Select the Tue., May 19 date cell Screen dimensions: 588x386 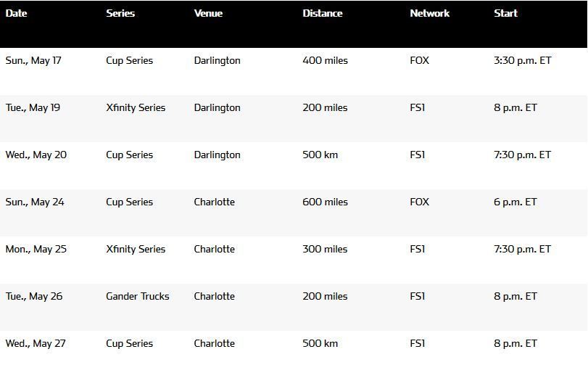pyautogui.click(x=33, y=107)
